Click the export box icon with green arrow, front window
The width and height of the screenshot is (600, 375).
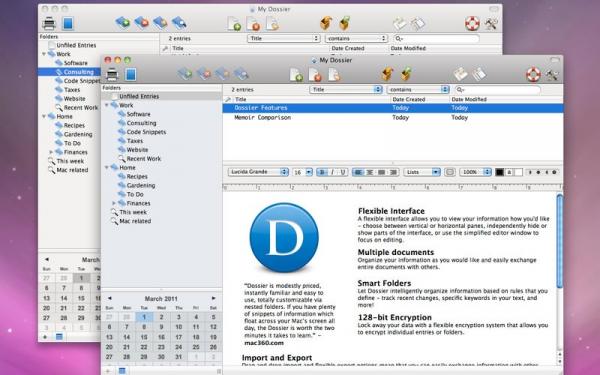406,74
